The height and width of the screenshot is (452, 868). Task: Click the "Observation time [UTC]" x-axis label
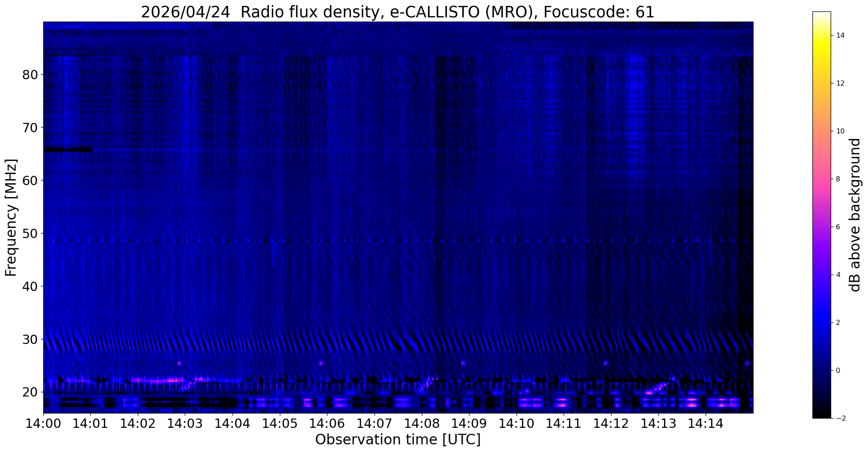tap(398, 440)
